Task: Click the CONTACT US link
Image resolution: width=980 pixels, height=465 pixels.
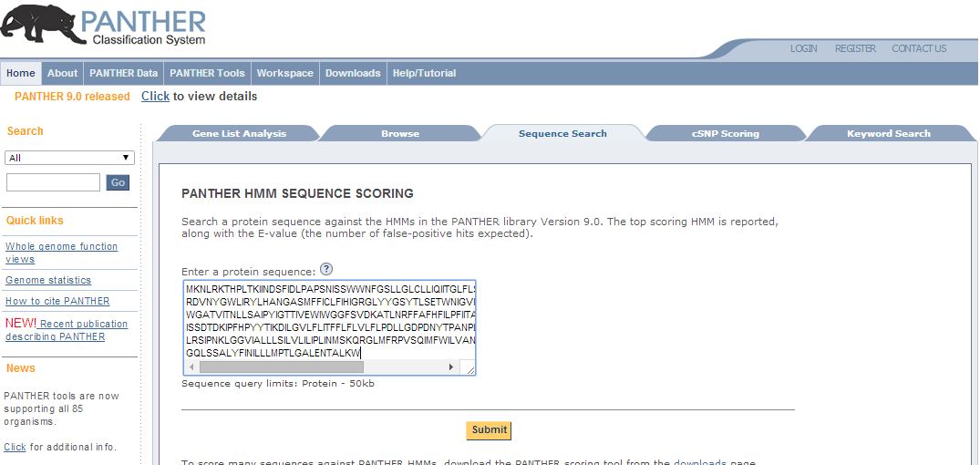Action: pyautogui.click(x=919, y=48)
